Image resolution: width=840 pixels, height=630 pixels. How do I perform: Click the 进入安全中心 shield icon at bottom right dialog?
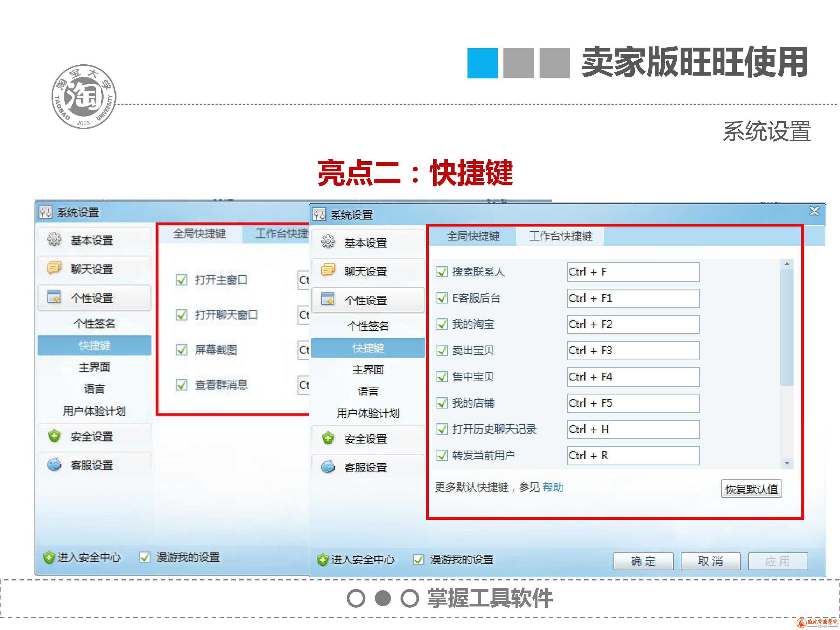point(322,559)
